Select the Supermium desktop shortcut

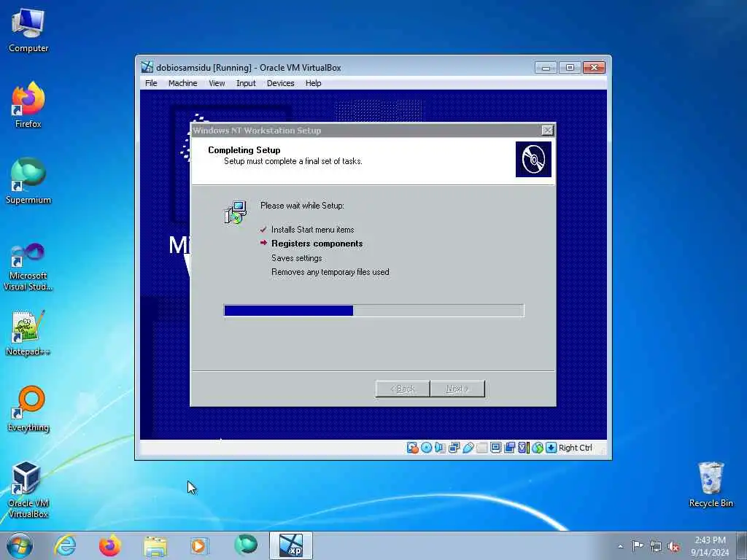pyautogui.click(x=28, y=181)
